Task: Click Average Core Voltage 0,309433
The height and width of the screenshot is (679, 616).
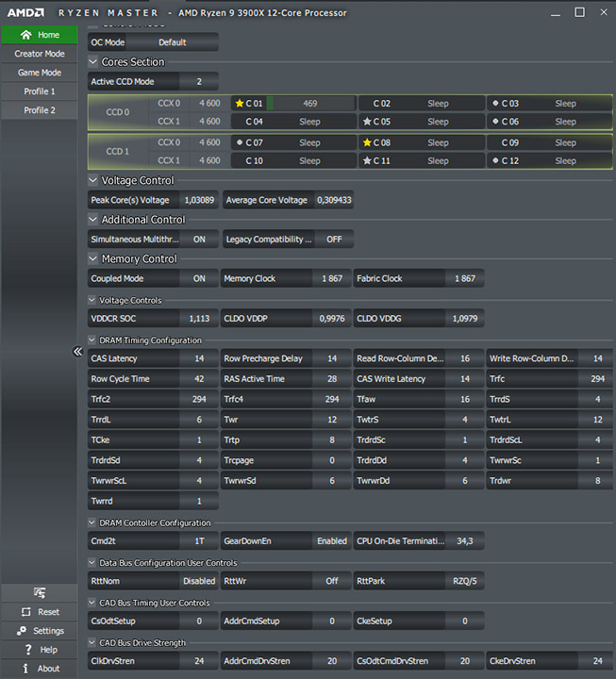Action: tap(334, 200)
